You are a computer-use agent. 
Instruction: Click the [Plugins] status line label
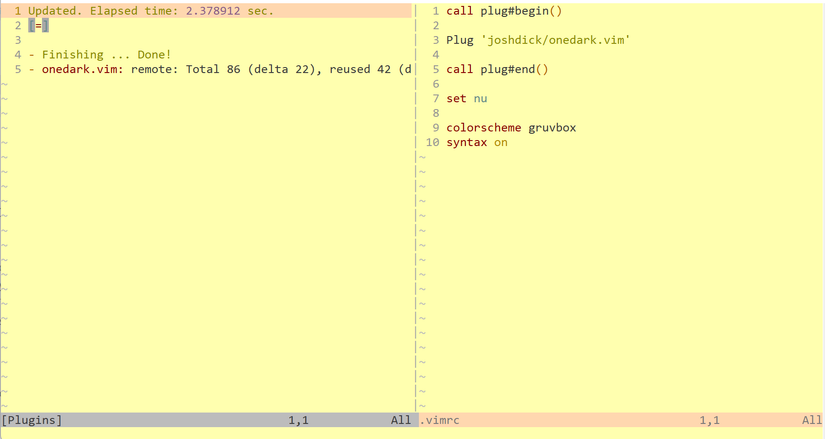tap(32, 420)
